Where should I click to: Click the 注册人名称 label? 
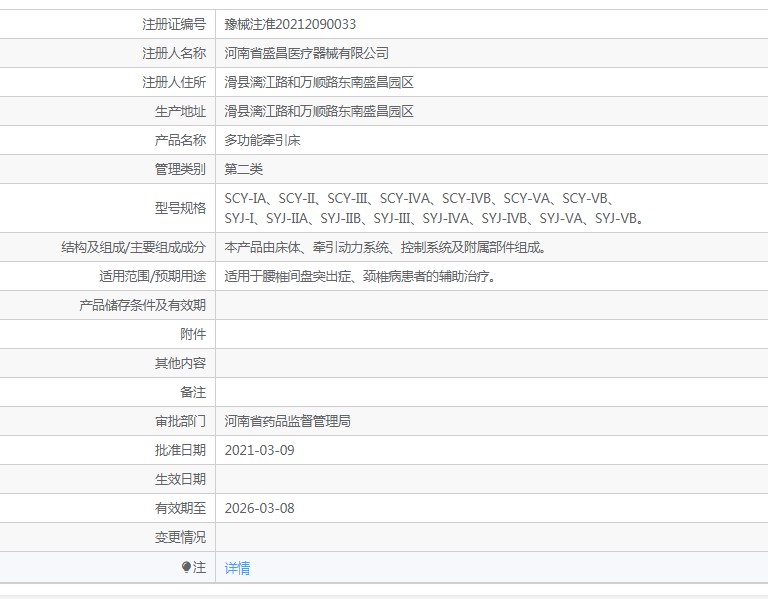click(174, 53)
